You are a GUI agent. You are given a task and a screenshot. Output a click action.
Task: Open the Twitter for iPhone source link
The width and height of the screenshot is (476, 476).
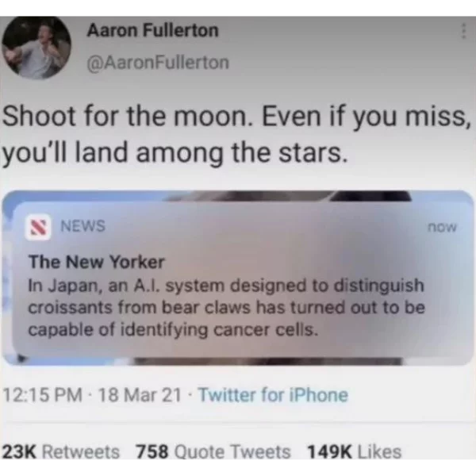273,395
